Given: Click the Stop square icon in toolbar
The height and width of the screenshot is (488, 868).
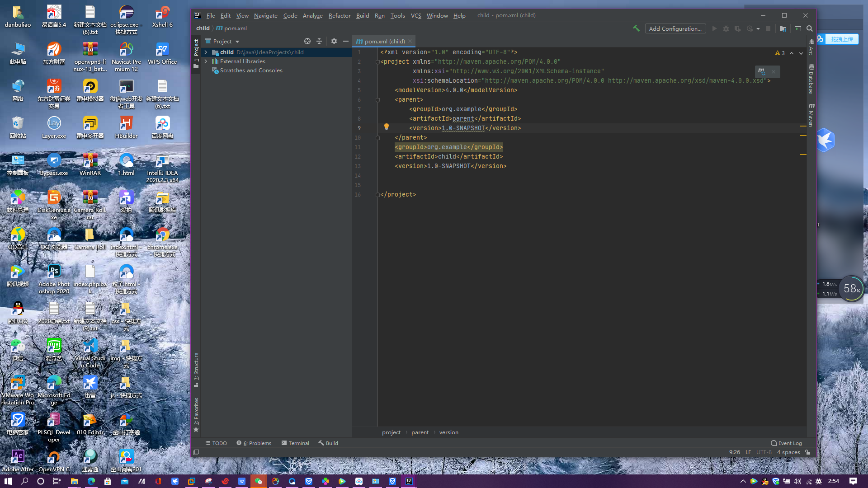Looking at the screenshot, I should pyautogui.click(x=768, y=28).
